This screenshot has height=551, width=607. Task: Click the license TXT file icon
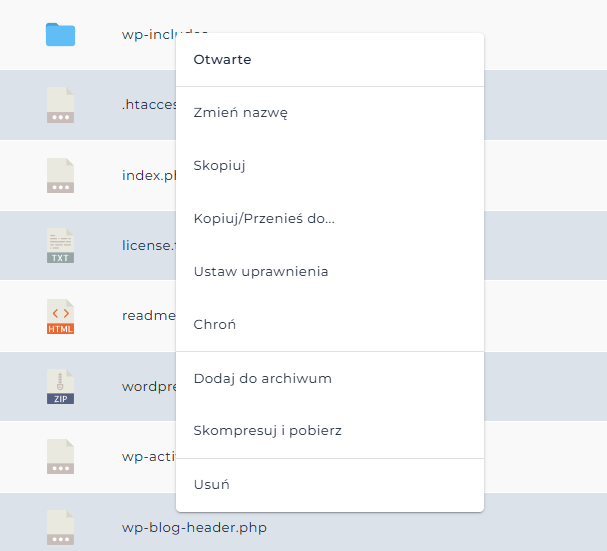(x=60, y=245)
